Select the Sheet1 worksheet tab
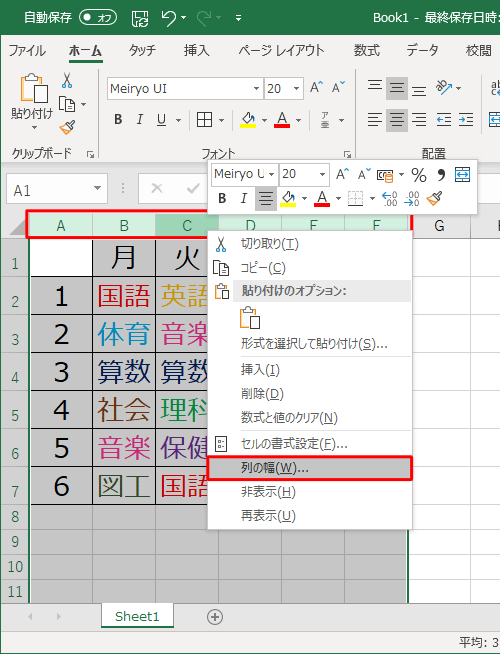 pyautogui.click(x=137, y=616)
